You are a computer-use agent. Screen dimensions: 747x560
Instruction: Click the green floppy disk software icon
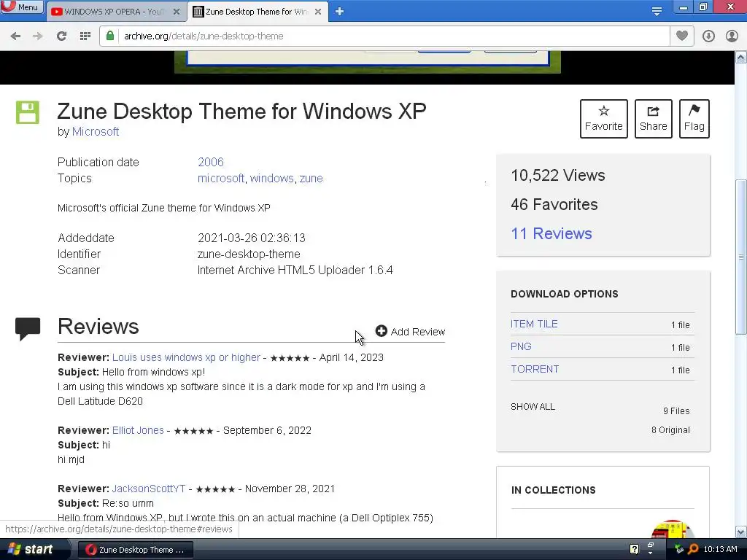click(x=28, y=112)
